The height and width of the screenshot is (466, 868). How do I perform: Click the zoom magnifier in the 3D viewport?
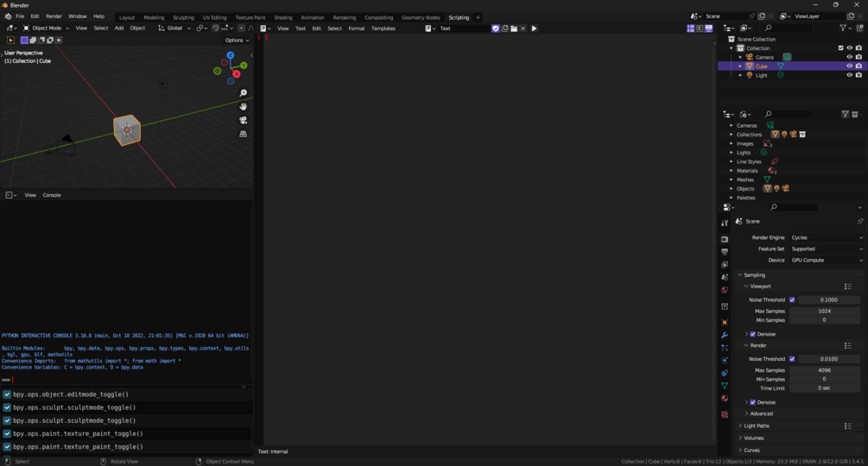[243, 93]
